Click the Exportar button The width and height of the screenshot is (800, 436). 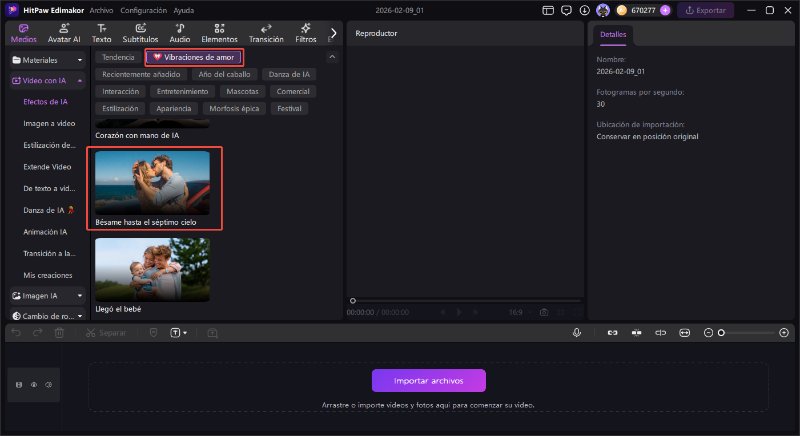(705, 10)
